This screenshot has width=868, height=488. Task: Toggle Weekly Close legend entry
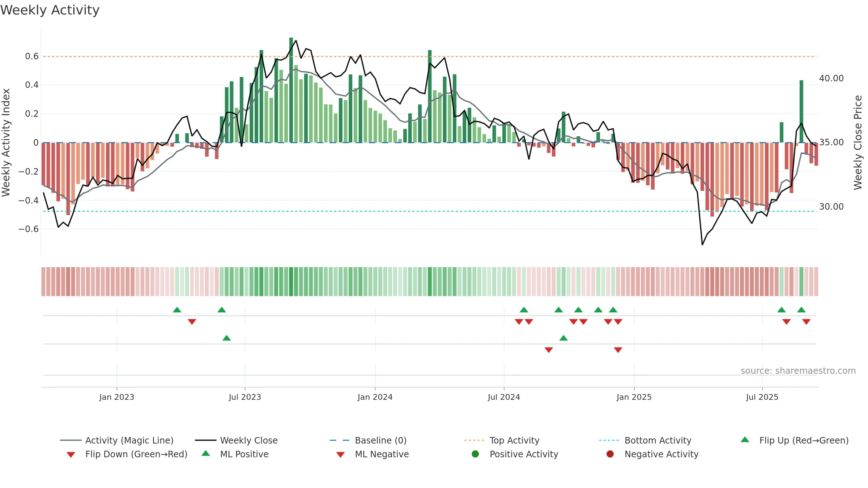point(236,440)
